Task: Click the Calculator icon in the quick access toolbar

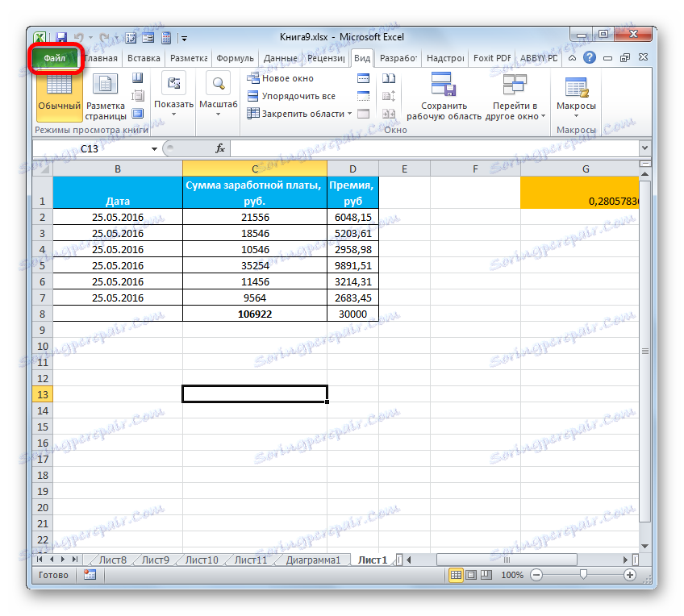Action: pos(166,38)
